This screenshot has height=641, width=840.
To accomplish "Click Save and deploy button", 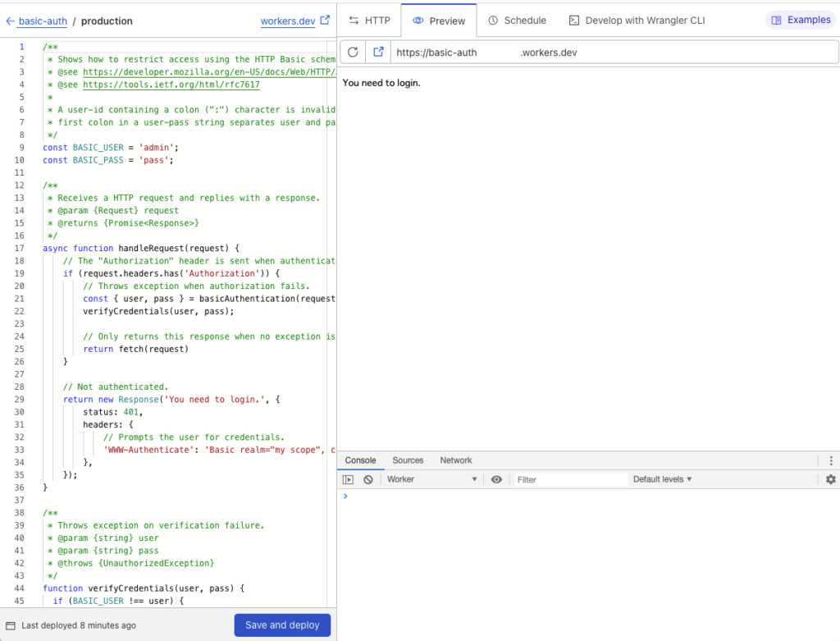I will (282, 625).
